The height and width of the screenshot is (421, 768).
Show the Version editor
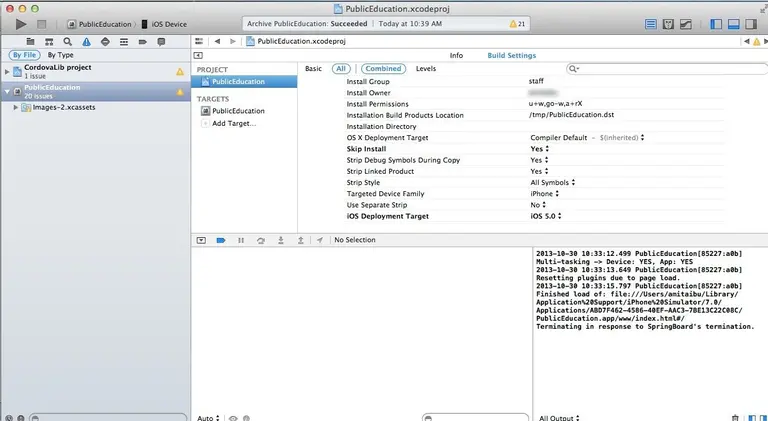pos(686,24)
